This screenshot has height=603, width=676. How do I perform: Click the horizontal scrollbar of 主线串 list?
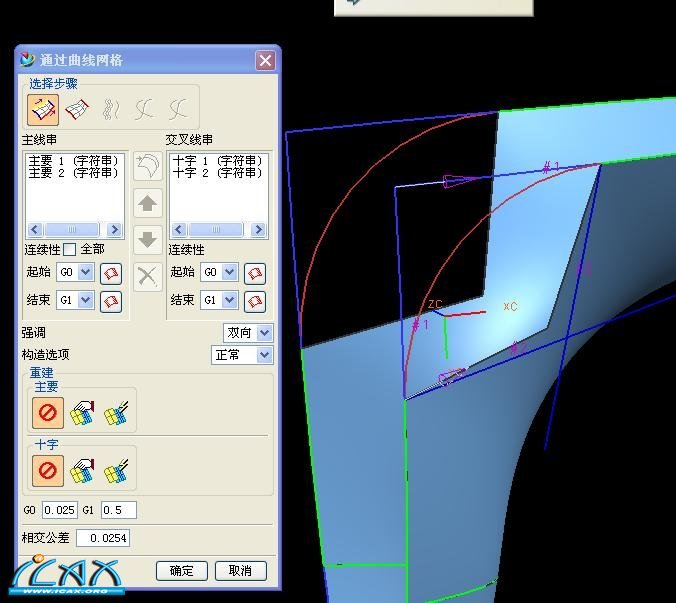coord(75,230)
